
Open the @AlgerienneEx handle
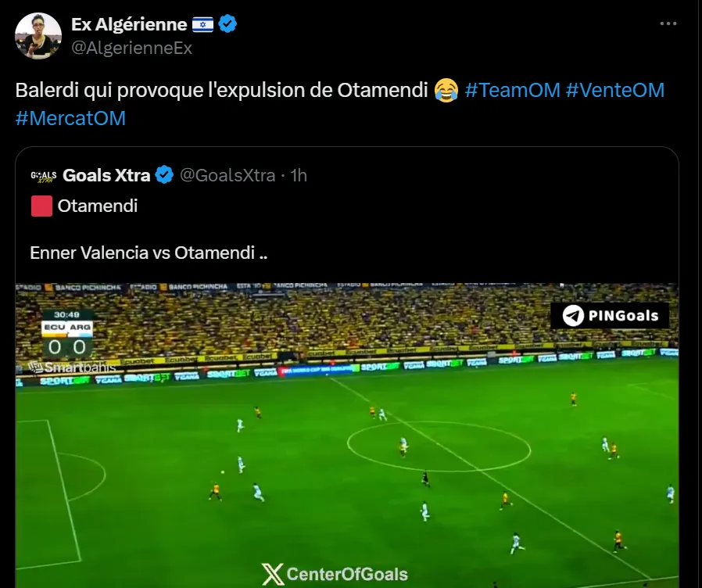click(131, 48)
